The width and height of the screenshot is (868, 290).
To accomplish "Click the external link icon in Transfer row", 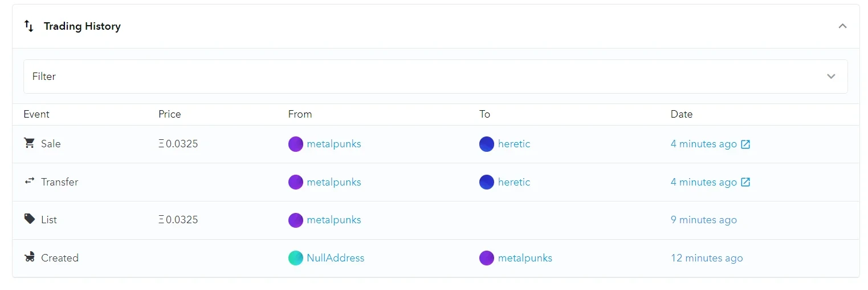I will (745, 183).
